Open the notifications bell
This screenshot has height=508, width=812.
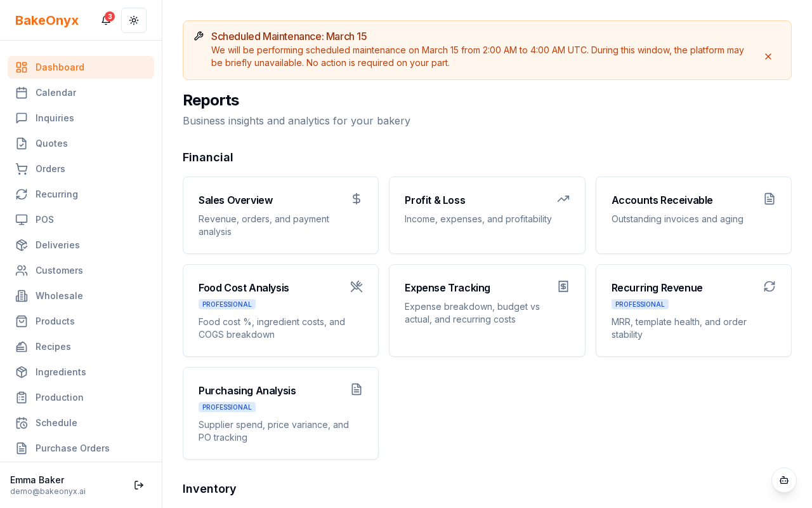(105, 20)
